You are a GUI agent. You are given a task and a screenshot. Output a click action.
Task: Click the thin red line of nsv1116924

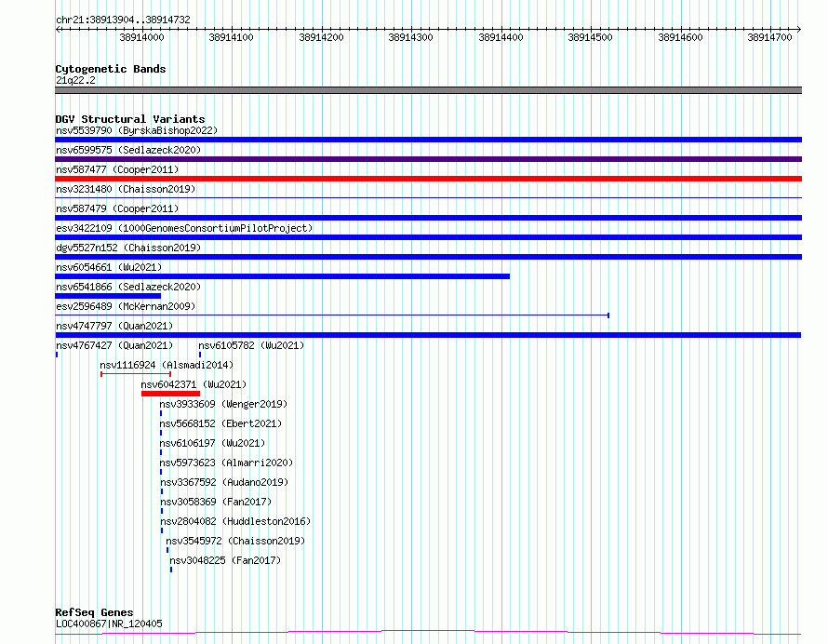pos(136,374)
